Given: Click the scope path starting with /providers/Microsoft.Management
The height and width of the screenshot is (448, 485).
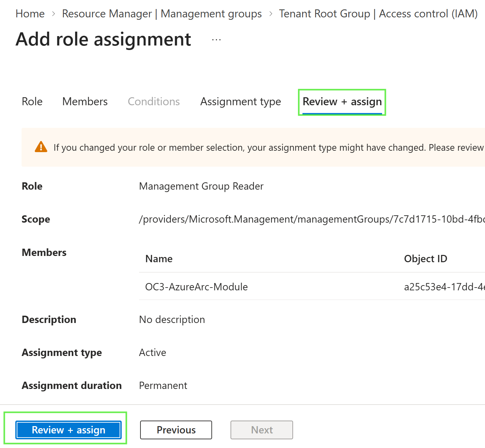Looking at the screenshot, I should click(x=312, y=219).
